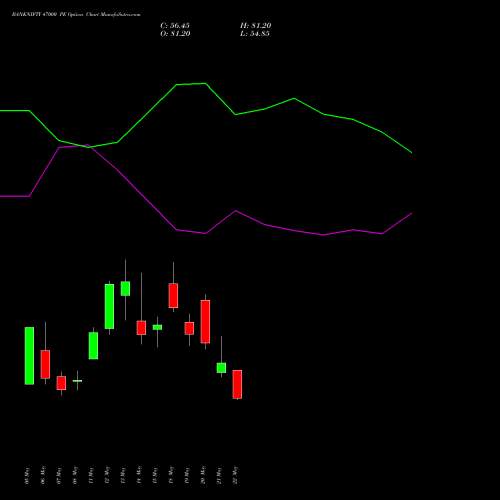
Task: Select the 18 May date label
Action: tap(171, 476)
